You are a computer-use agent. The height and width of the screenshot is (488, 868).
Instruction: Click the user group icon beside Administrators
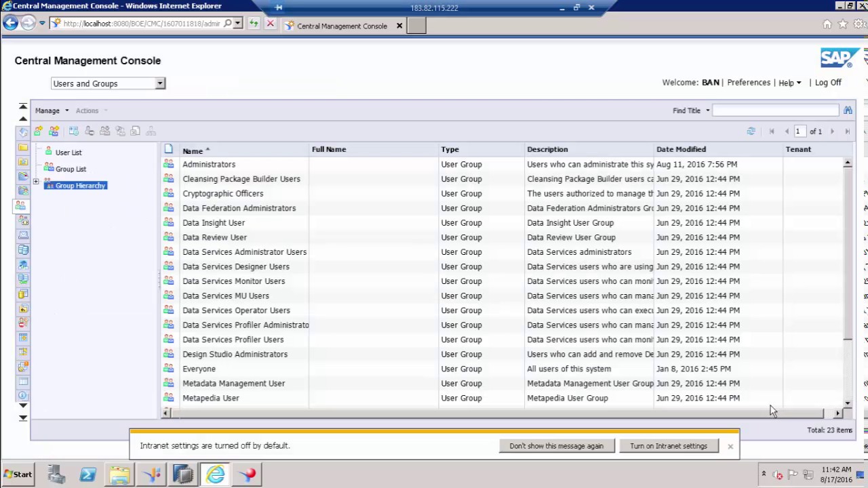click(x=168, y=164)
